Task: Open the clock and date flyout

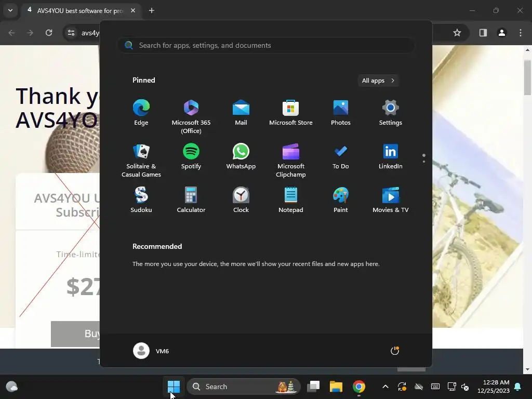Action: tap(494, 387)
